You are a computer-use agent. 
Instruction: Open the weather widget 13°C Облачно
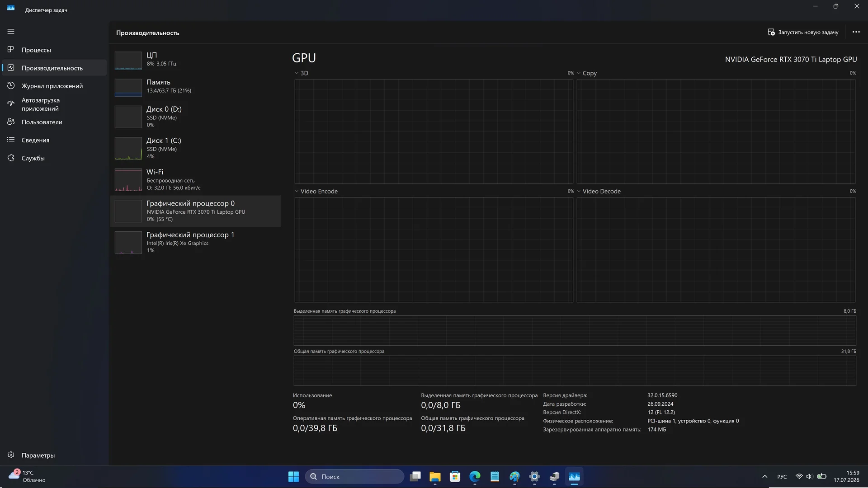tap(28, 476)
